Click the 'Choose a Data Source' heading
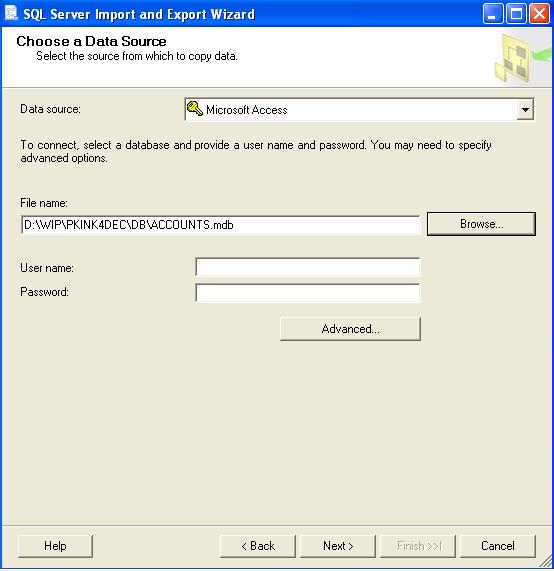Viewport: 554px width, 571px height. coord(91,41)
